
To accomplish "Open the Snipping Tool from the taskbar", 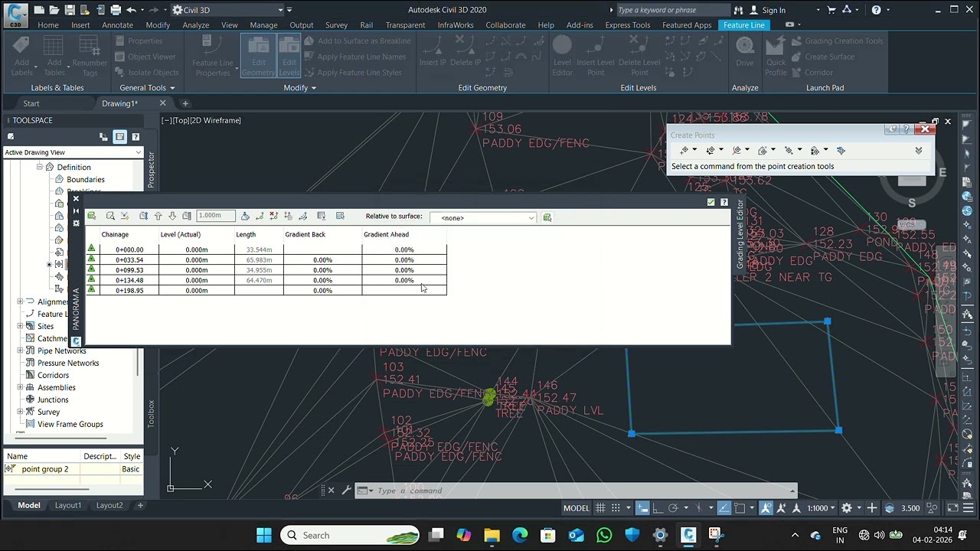I will click(x=715, y=535).
